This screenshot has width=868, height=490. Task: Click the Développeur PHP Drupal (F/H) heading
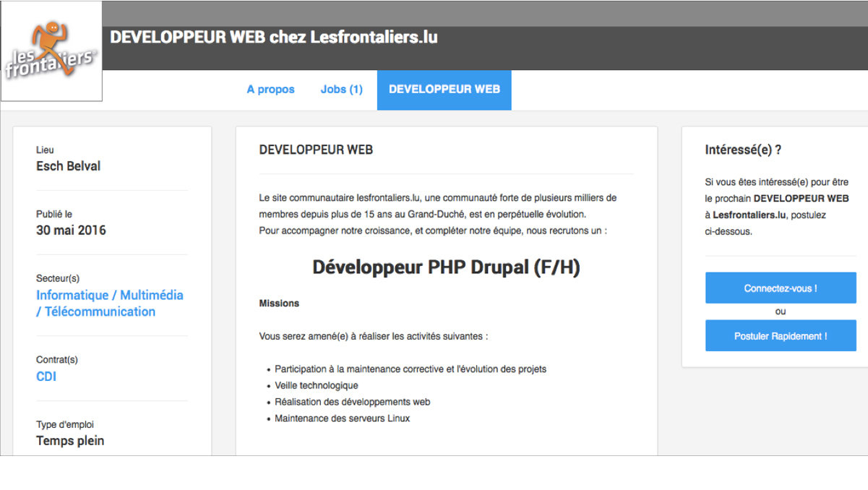tap(446, 267)
